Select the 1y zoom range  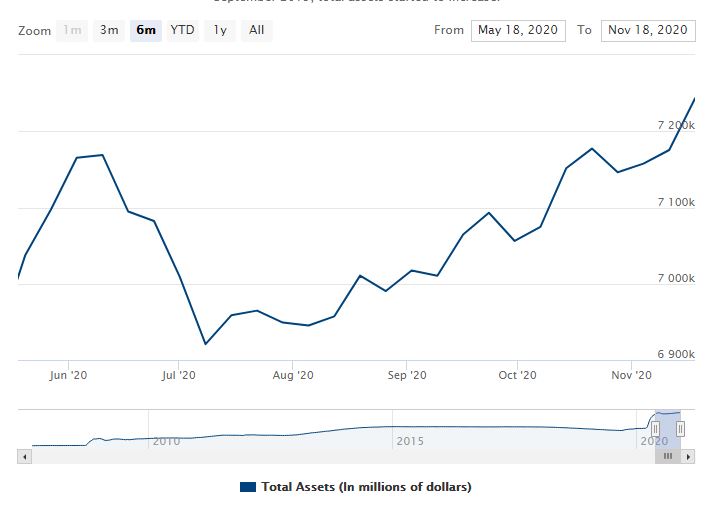click(x=220, y=30)
